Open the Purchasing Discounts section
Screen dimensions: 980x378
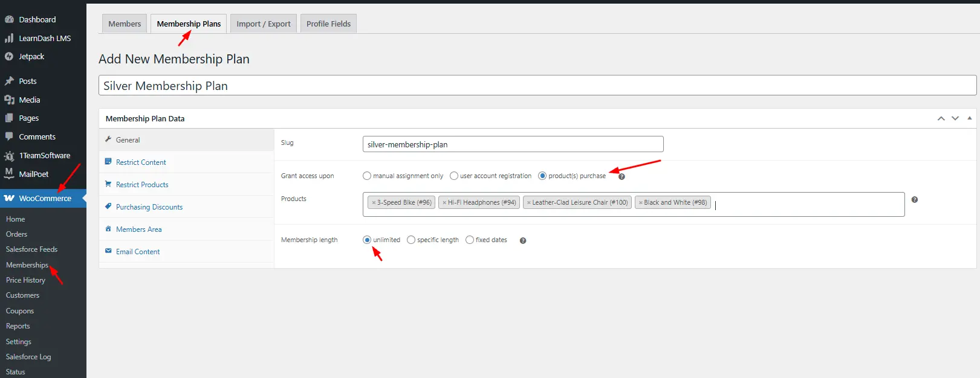[x=187, y=207]
